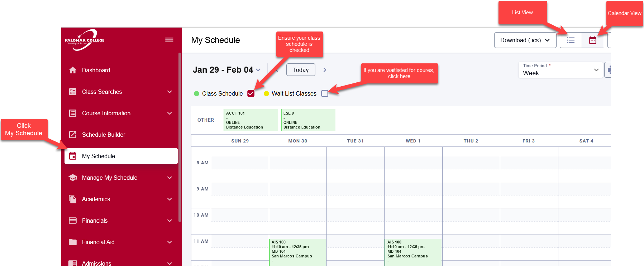Expand the Course Information section

click(x=121, y=113)
